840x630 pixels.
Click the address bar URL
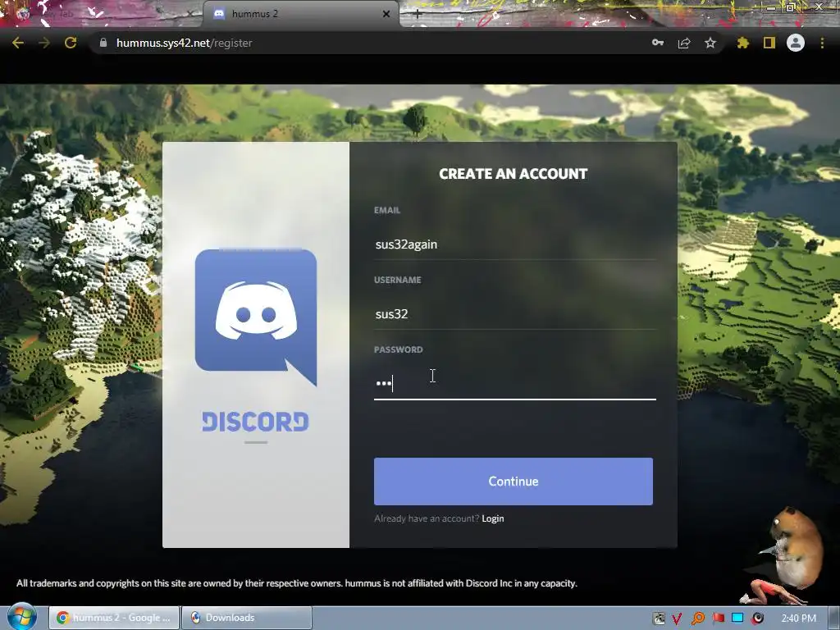(x=185, y=43)
